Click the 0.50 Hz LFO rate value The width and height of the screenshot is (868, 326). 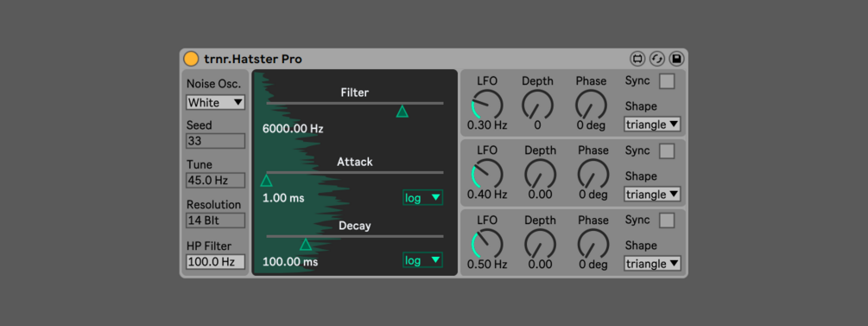coord(487,265)
